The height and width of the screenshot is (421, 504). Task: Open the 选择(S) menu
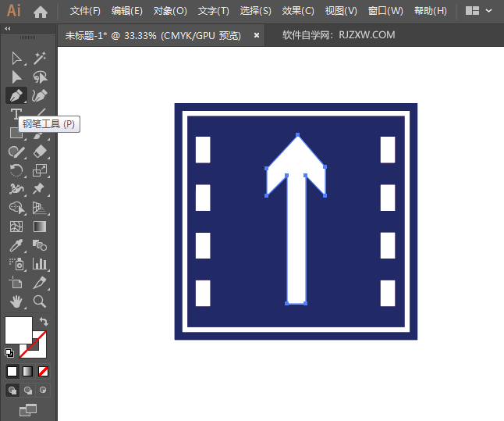(x=256, y=11)
